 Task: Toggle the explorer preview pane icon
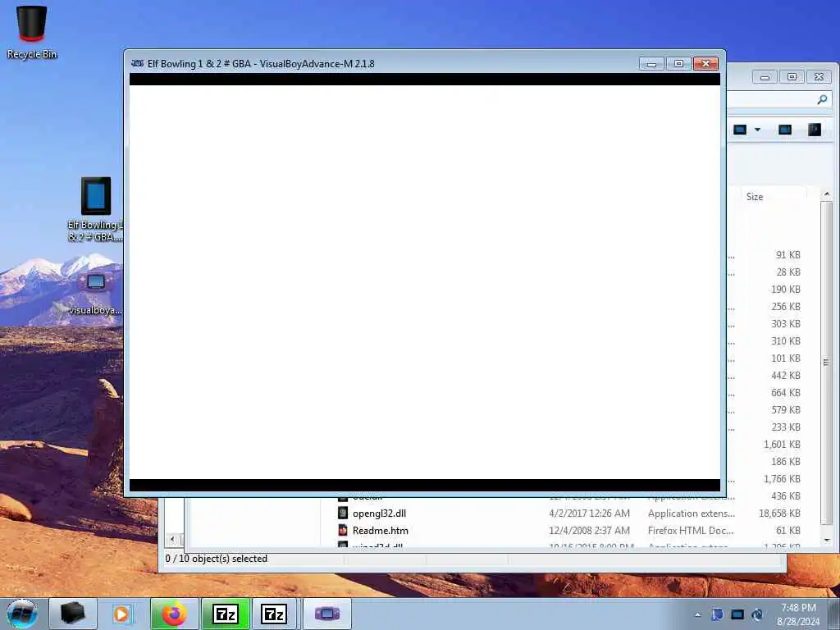coord(785,130)
